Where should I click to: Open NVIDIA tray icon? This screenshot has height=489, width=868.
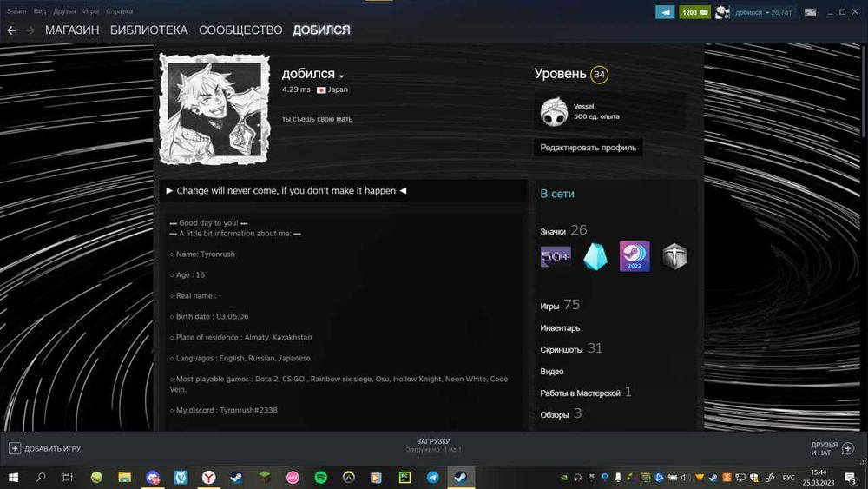pos(563,478)
